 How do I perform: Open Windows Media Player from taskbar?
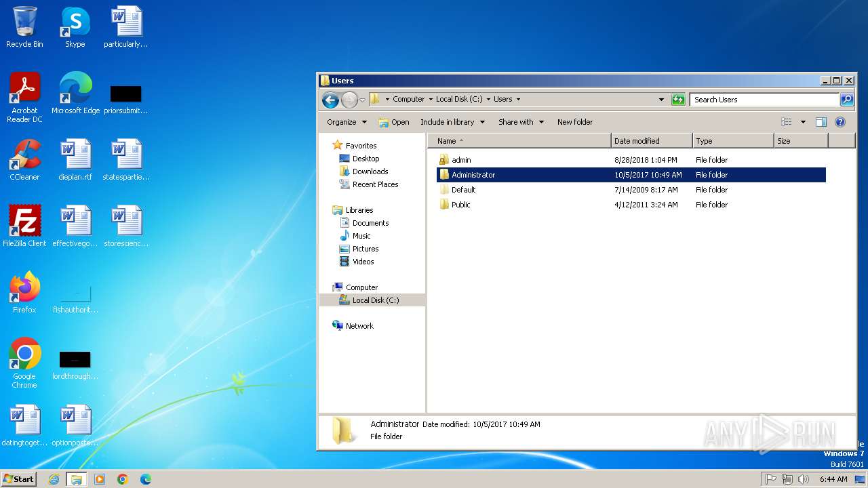[100, 479]
